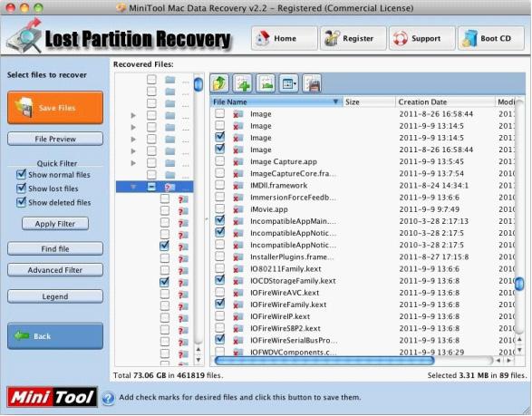
Task: Click the Apply Filter button
Action: click(55, 224)
